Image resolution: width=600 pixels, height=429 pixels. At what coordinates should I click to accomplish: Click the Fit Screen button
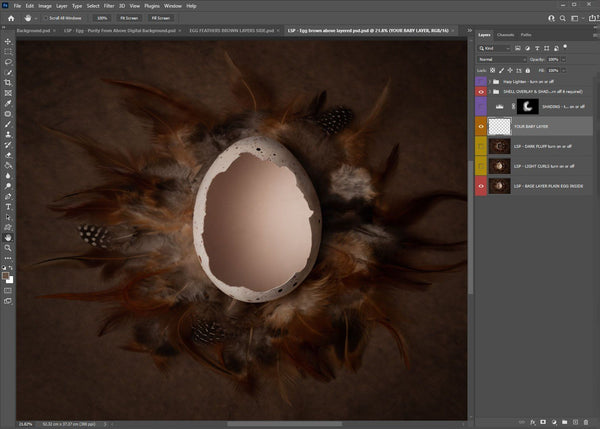point(131,18)
